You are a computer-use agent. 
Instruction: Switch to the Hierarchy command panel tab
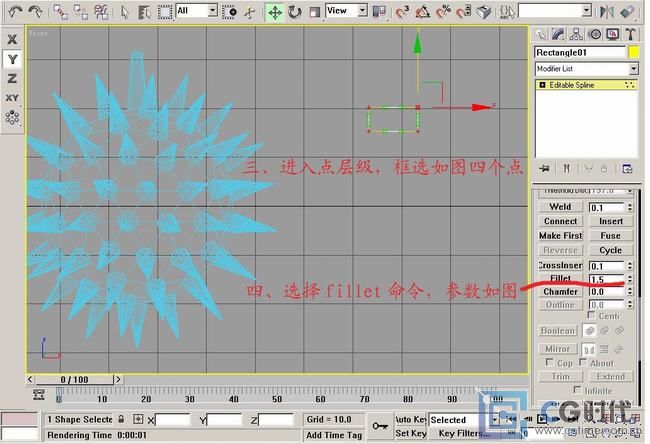[x=576, y=34]
